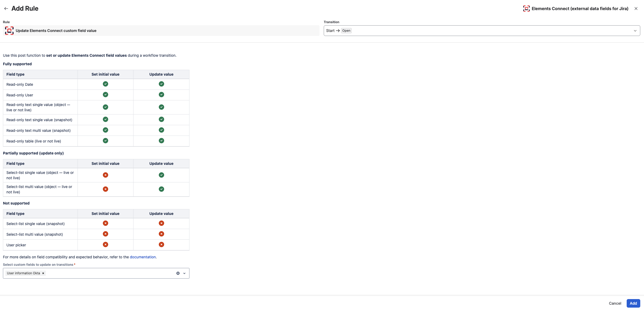Click the Update value cross for User picker
644x310 pixels.
pyautogui.click(x=161, y=244)
